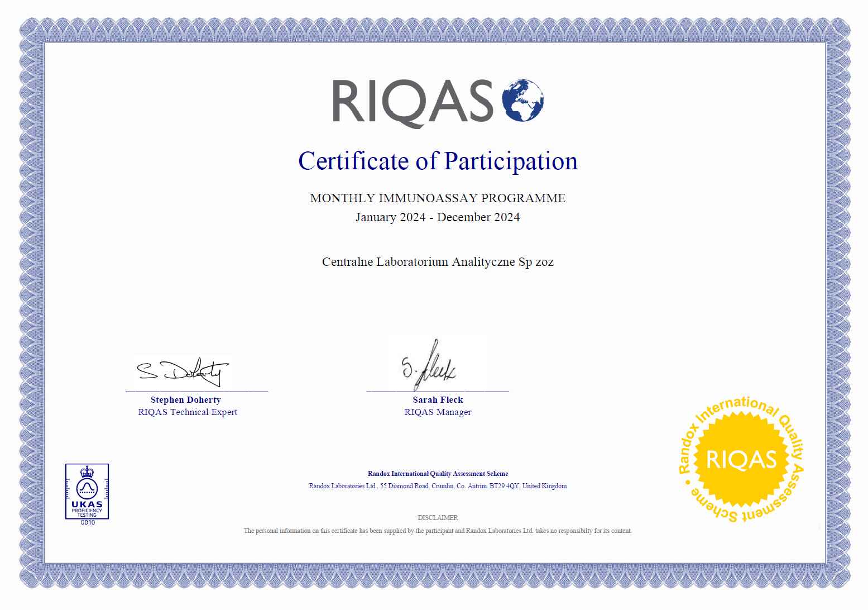Viewport: 868px width, 610px height.
Task: Click the title 'RIQAS Manager'
Action: (438, 412)
